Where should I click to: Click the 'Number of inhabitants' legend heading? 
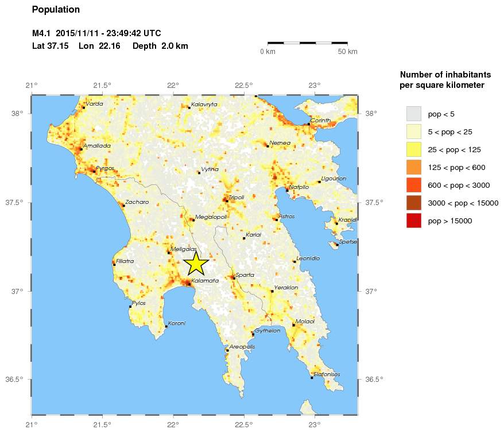point(444,74)
